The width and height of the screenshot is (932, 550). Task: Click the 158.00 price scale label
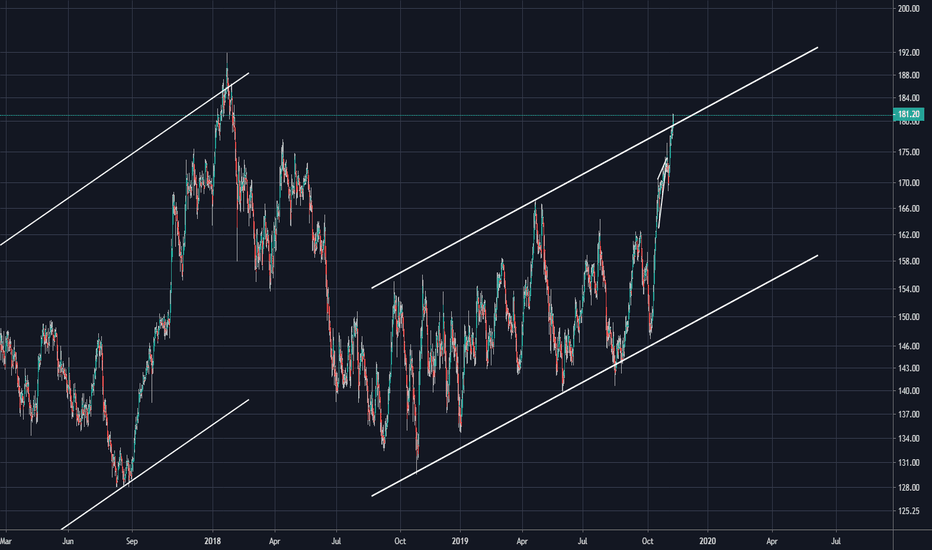909,261
